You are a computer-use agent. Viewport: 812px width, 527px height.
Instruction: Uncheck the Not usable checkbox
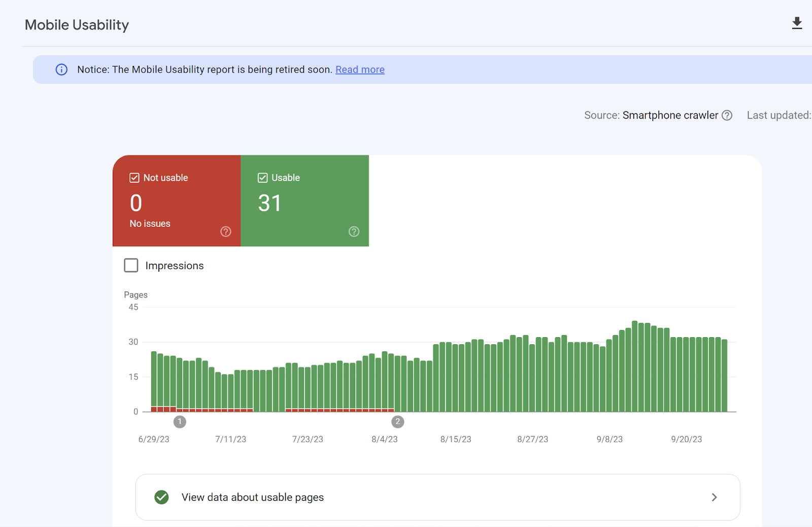click(134, 178)
